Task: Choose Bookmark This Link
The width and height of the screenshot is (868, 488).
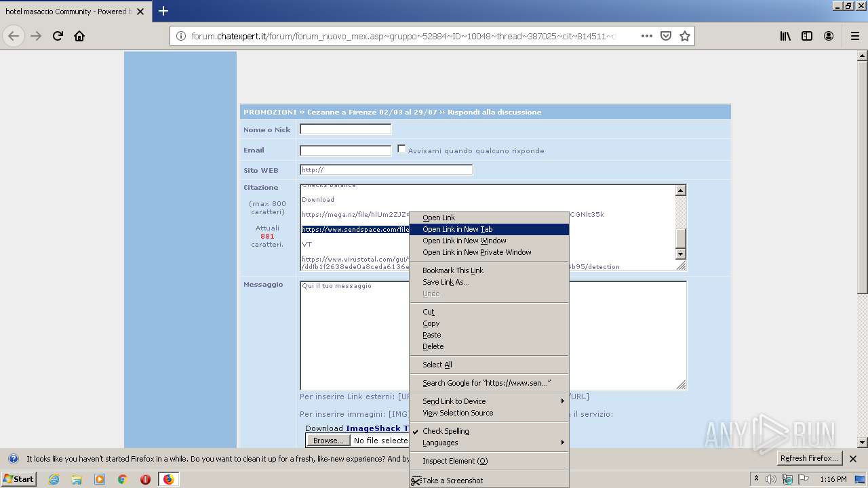Action: (x=489, y=270)
